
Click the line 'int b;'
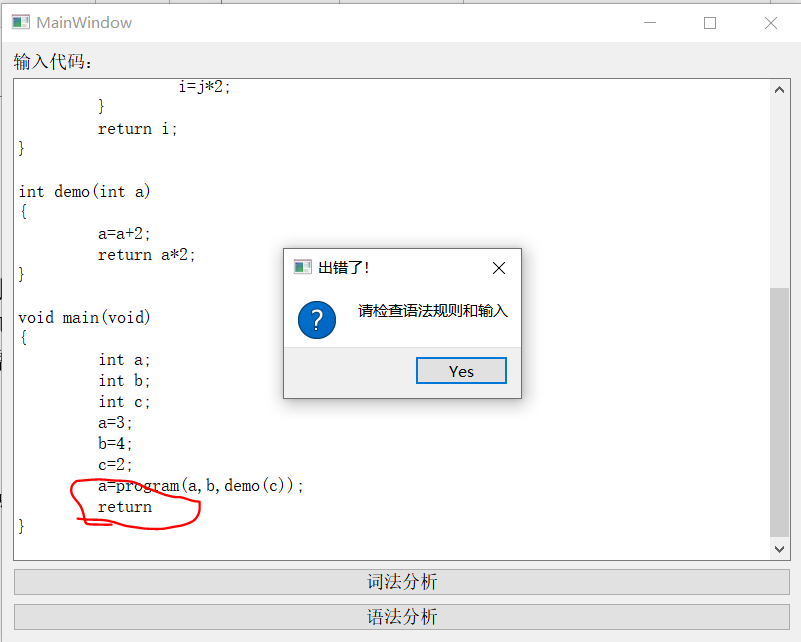click(x=124, y=381)
